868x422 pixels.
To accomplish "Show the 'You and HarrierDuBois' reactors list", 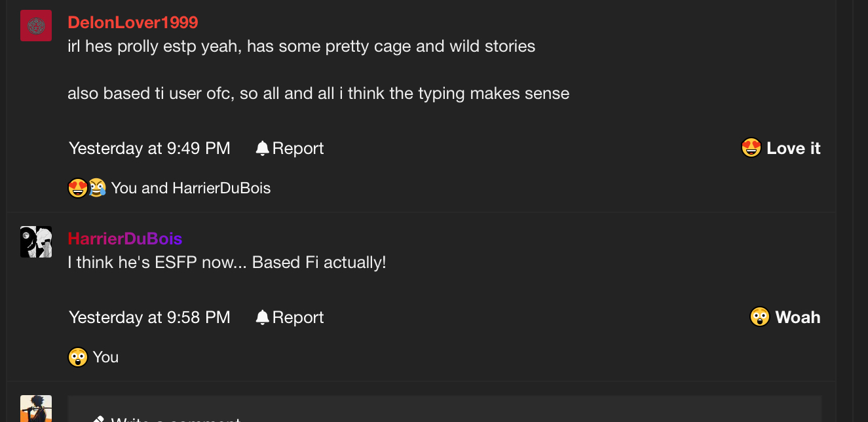I will click(x=191, y=188).
